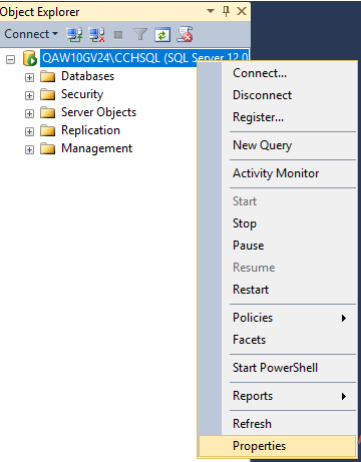Click the Filter funnel icon
361x462 pixels.
pos(140,35)
